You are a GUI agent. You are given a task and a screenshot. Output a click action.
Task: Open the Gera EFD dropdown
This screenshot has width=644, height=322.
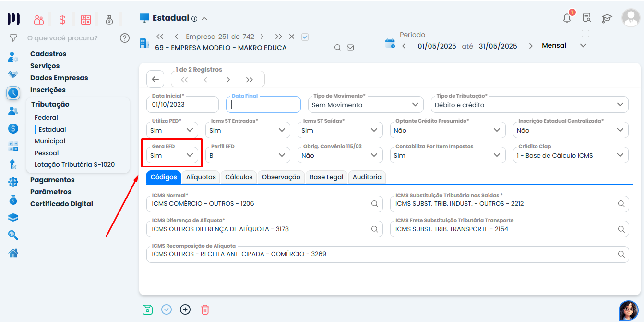173,155
